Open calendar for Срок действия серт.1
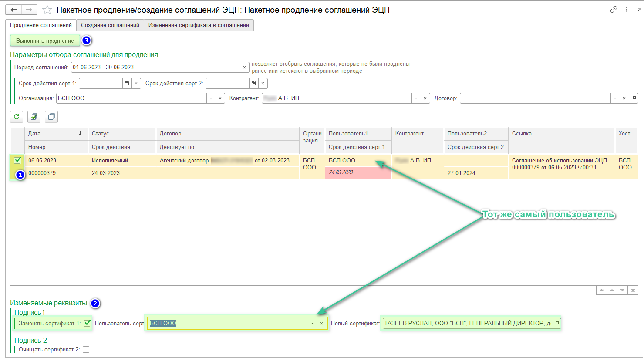This screenshot has width=644, height=358. [127, 83]
